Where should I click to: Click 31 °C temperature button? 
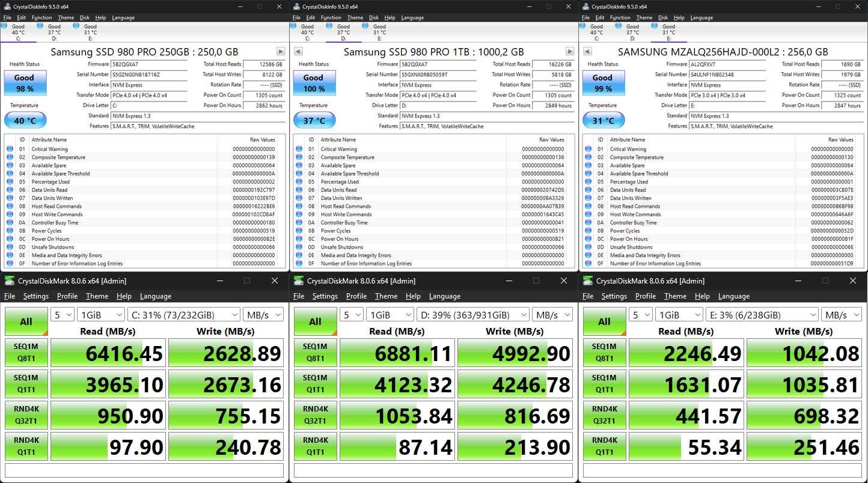point(603,120)
